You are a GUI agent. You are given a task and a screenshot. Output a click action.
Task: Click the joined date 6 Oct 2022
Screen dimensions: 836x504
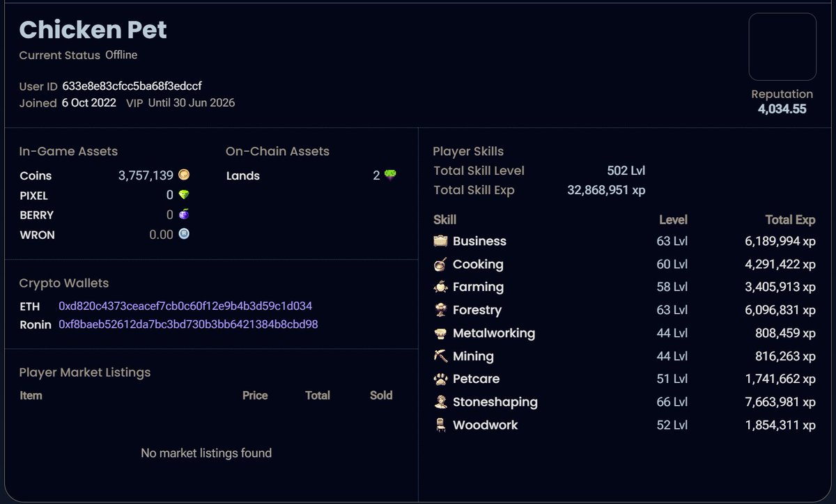pos(89,103)
